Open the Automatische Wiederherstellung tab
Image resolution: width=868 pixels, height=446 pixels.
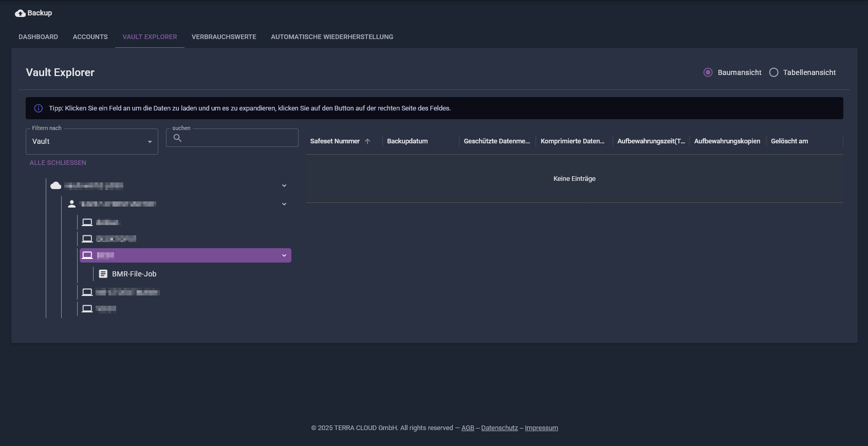332,37
